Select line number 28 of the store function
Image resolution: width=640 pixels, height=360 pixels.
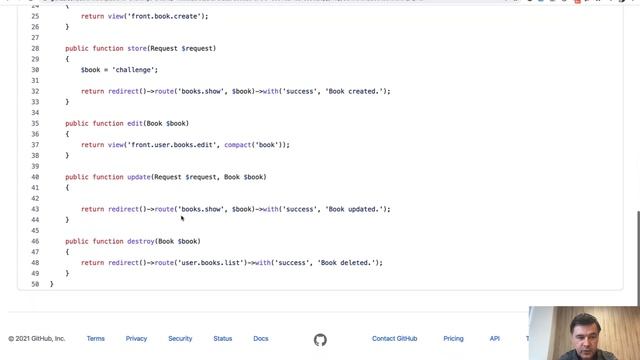(35, 49)
